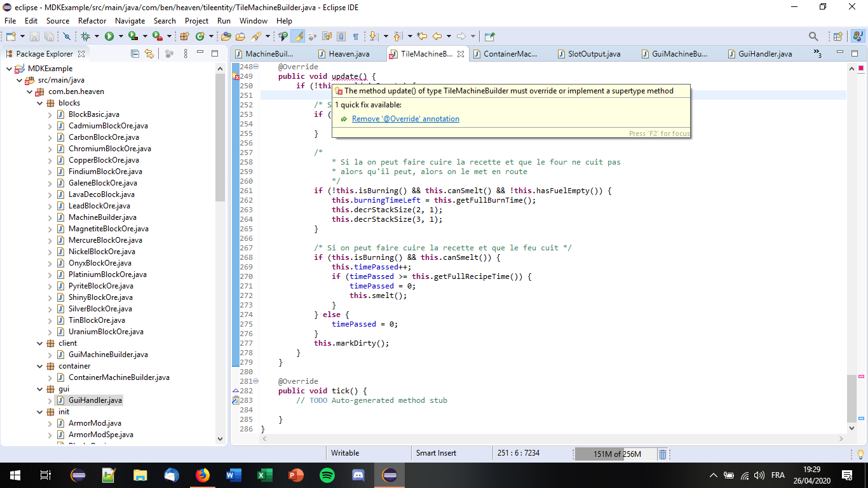Click the toolbar Search magnifier icon
Screen dimensions: 868x488
[x=813, y=37]
